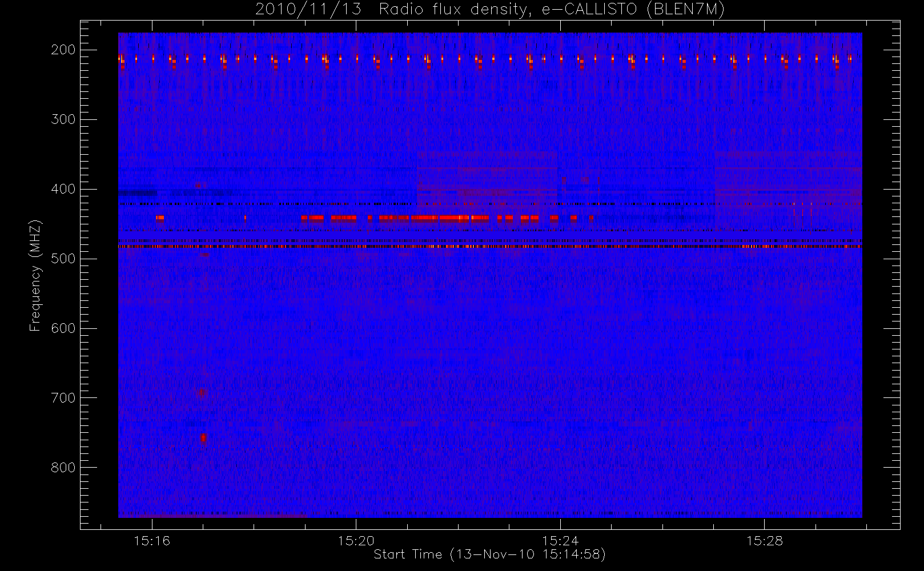924x571 pixels.
Task: Click the 15:16 time tick label
Action: coord(152,541)
